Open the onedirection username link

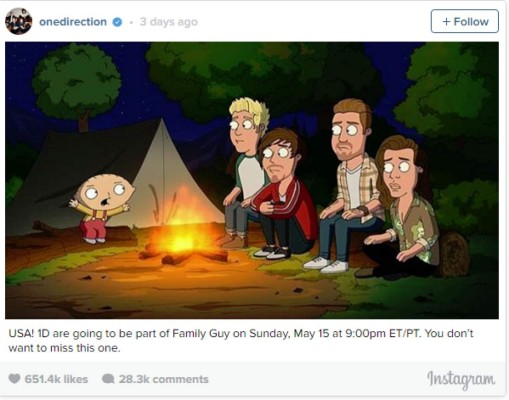tap(73, 22)
